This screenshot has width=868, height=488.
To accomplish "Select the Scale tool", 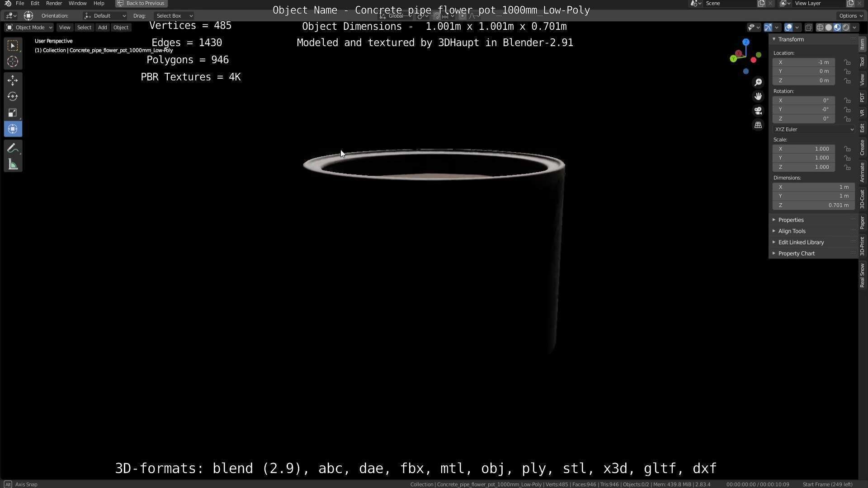I will tap(13, 113).
